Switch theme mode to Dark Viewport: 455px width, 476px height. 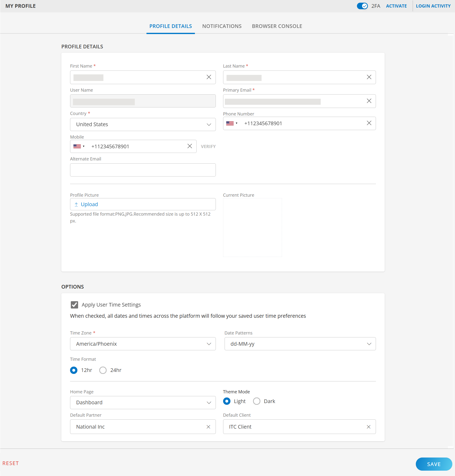[x=256, y=401]
